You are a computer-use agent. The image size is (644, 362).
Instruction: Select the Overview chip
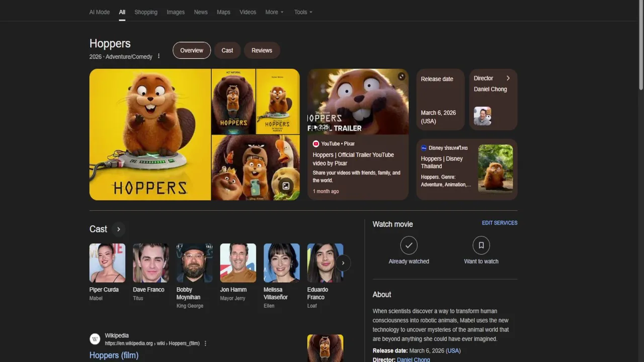tap(192, 50)
